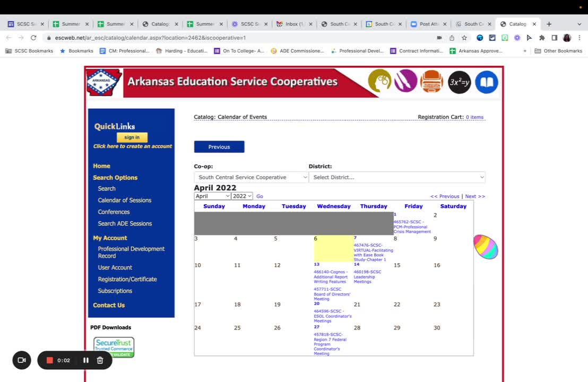The width and height of the screenshot is (588, 382).
Task: Toggle the camera icon in recorder
Action: 22,360
